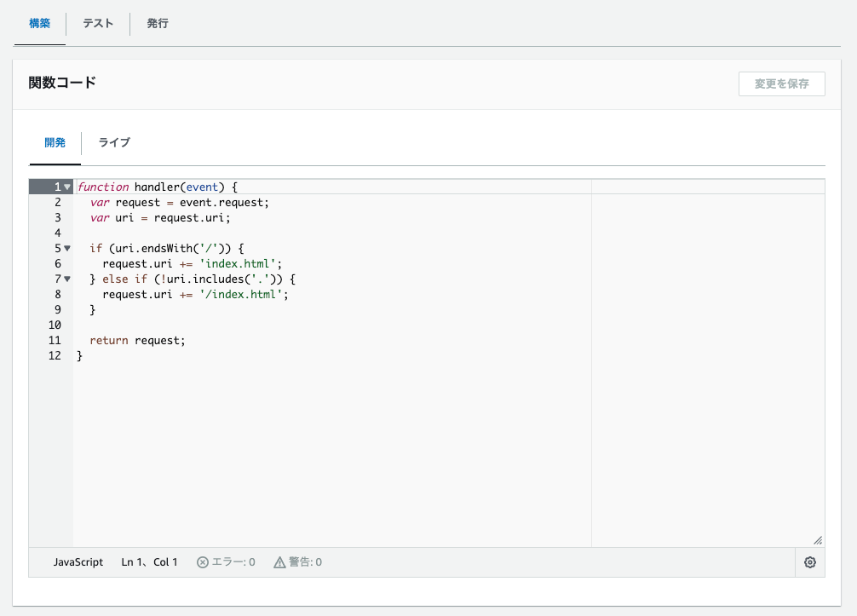
Task: Click the warning triangle icon in status bar
Action: (x=279, y=562)
